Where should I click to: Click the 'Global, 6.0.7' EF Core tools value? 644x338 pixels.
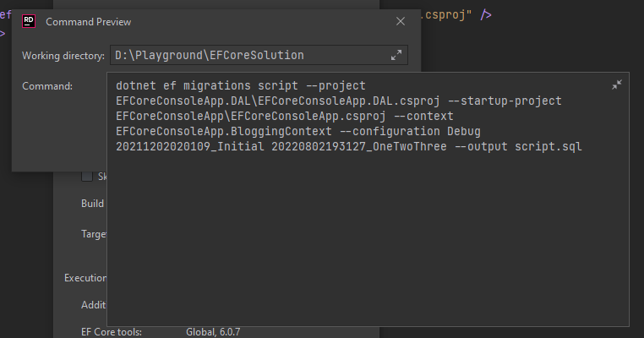click(213, 331)
